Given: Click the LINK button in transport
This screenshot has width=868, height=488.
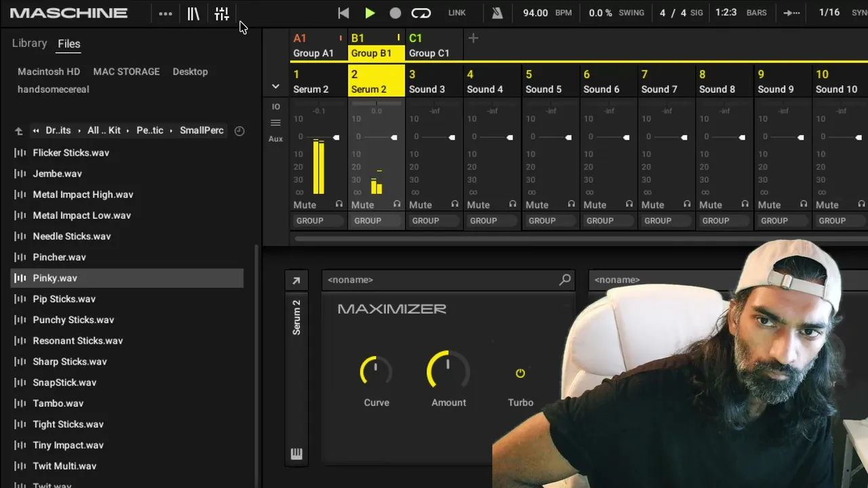Looking at the screenshot, I should click(457, 13).
